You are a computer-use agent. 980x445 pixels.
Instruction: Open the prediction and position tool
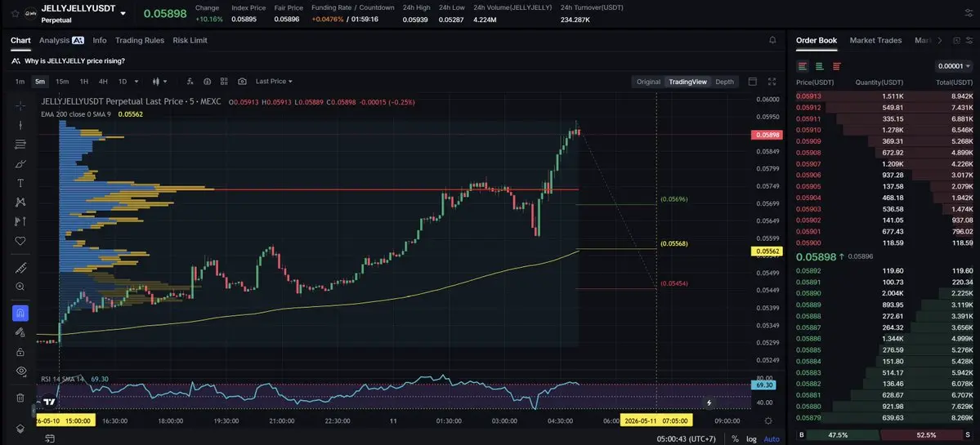pos(20,221)
